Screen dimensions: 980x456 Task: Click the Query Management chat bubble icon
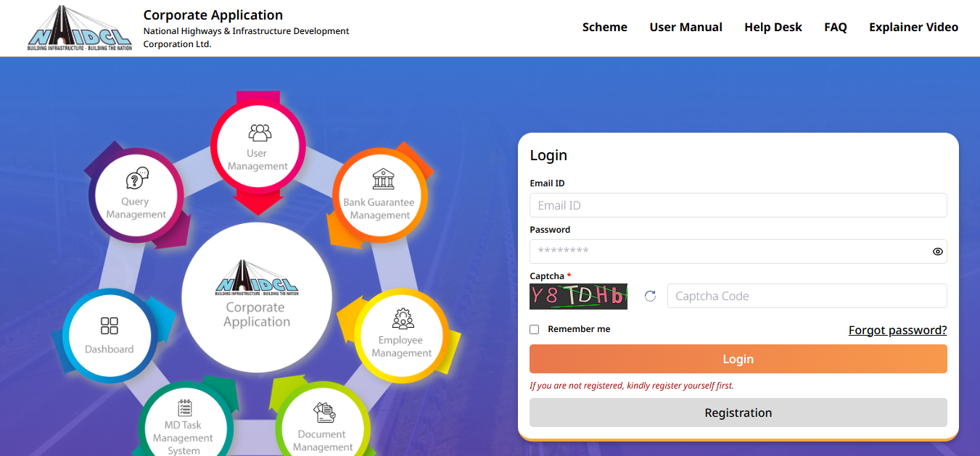click(x=137, y=178)
